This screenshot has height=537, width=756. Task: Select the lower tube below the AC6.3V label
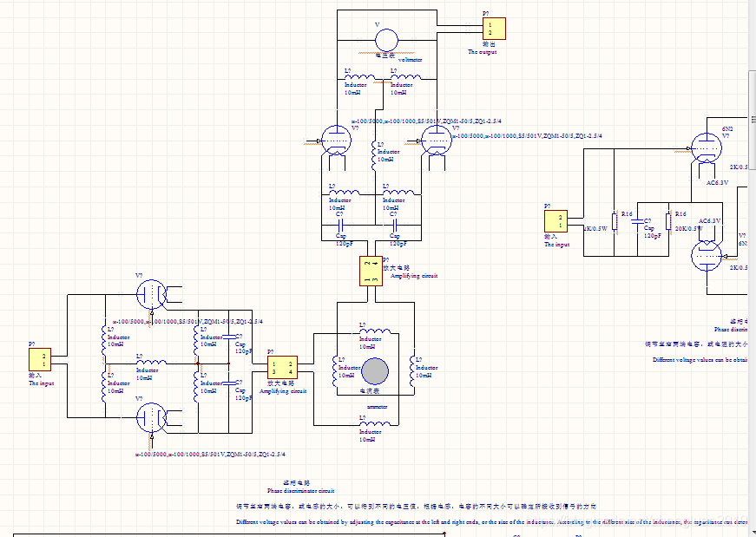click(x=707, y=256)
